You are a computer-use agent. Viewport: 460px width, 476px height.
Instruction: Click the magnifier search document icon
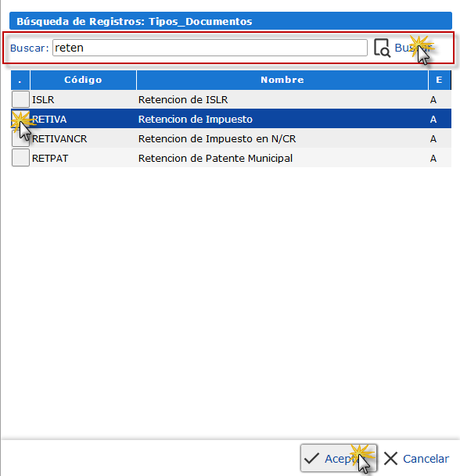tap(382, 48)
